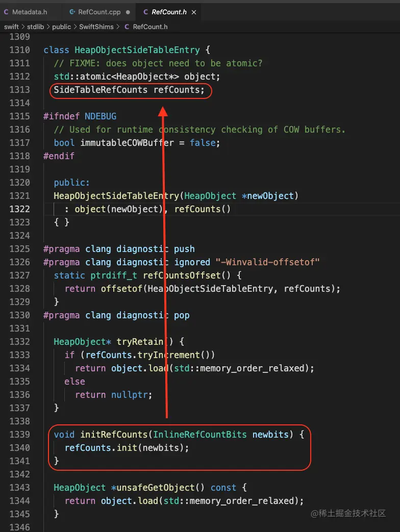Close the RefCount.h tab

pos(194,12)
